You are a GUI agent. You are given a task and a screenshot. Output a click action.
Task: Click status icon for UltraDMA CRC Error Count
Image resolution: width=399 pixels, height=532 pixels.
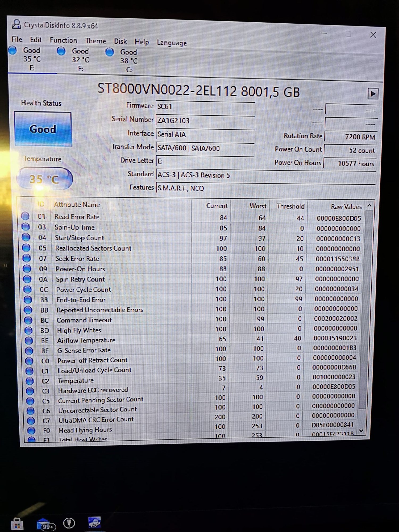tap(31, 421)
